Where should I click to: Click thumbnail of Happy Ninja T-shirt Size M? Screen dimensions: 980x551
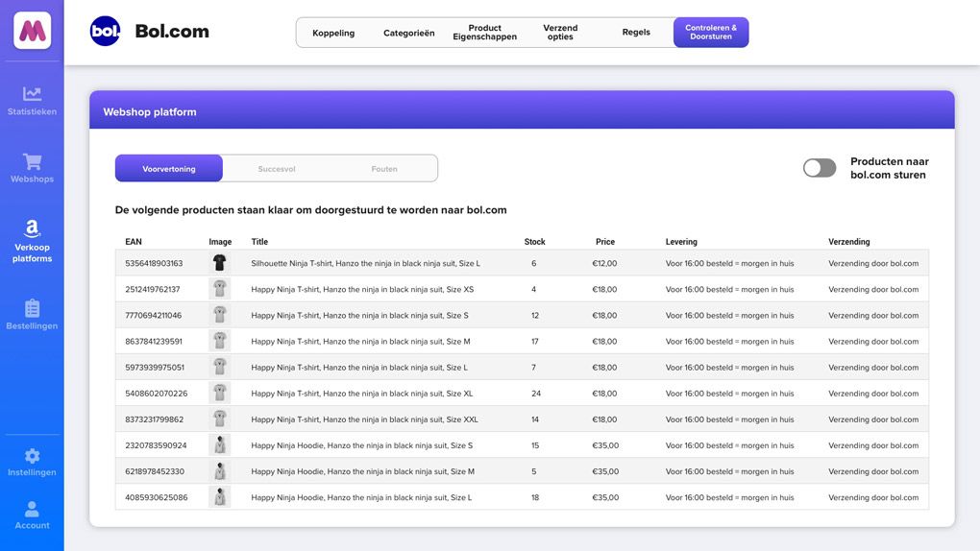(x=219, y=341)
